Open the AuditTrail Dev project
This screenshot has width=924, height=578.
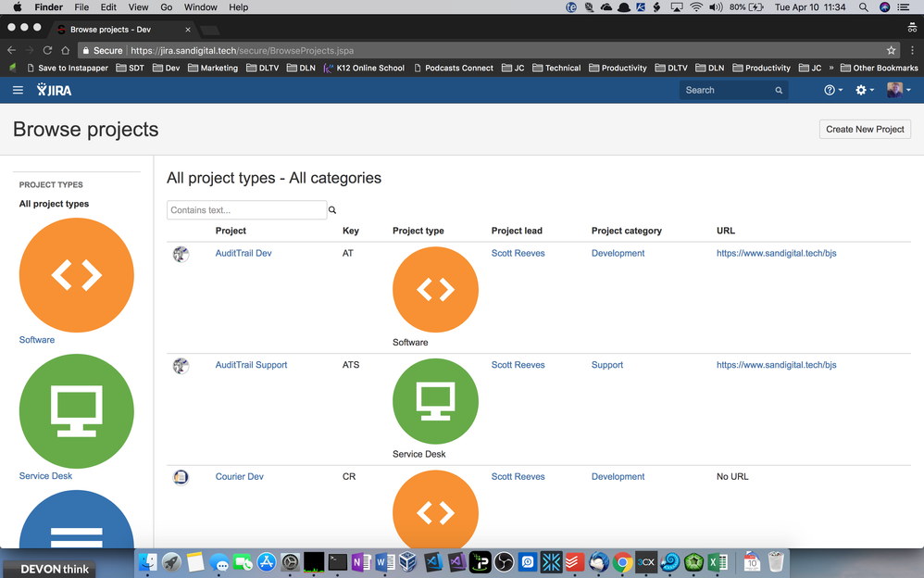(243, 253)
